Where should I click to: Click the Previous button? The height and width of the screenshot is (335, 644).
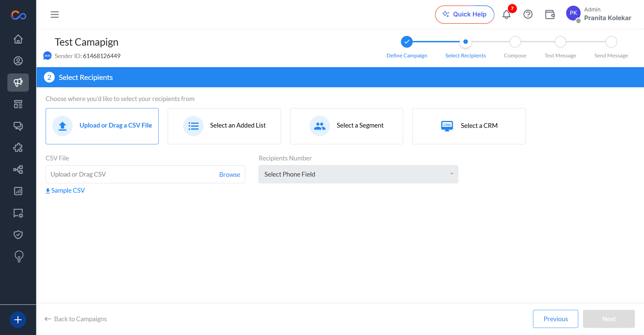[555, 319]
